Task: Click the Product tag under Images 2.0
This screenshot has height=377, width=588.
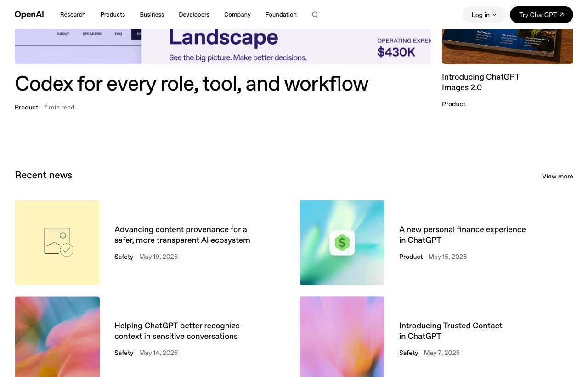Action: coord(454,104)
